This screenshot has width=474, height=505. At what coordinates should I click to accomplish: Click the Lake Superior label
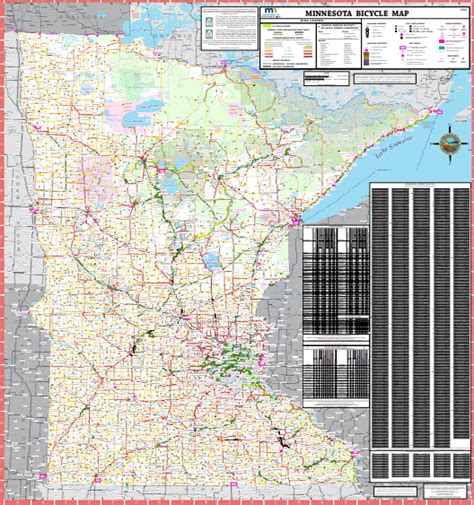tap(394, 147)
